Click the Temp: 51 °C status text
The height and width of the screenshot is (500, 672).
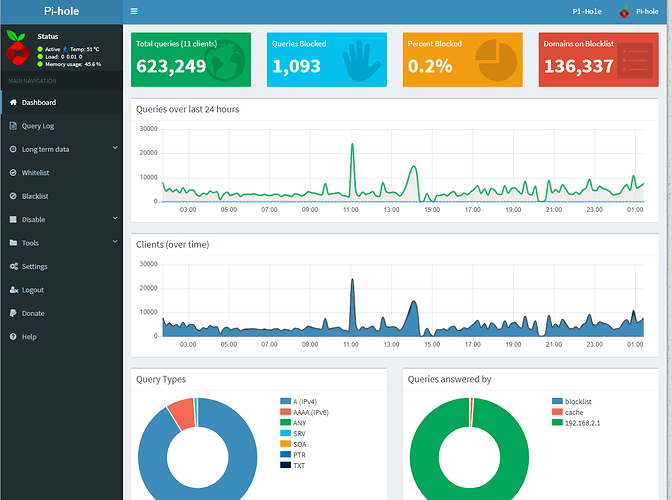coord(84,49)
